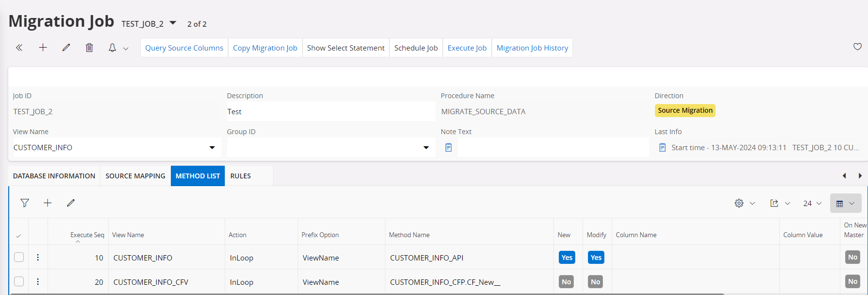Open the Group ID dropdown
868x295 pixels.
[426, 148]
